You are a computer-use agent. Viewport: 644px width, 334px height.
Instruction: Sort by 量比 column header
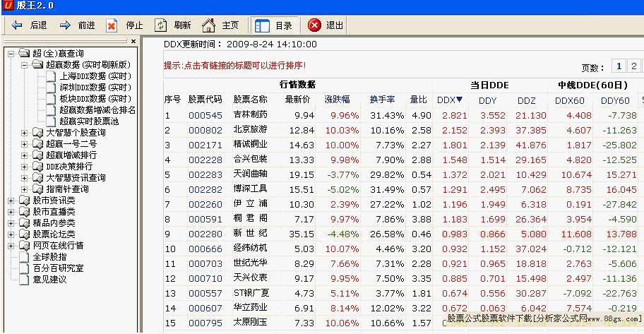419,100
